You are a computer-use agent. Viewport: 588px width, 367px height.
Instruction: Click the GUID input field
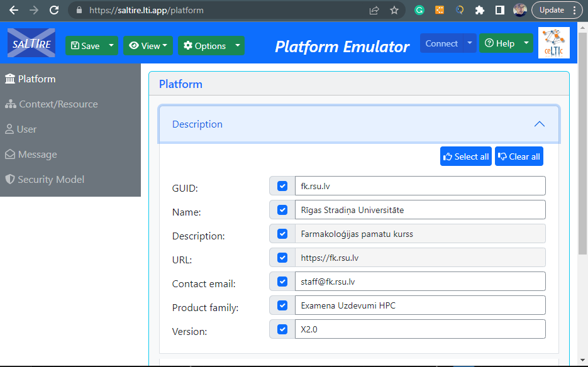[x=420, y=186]
